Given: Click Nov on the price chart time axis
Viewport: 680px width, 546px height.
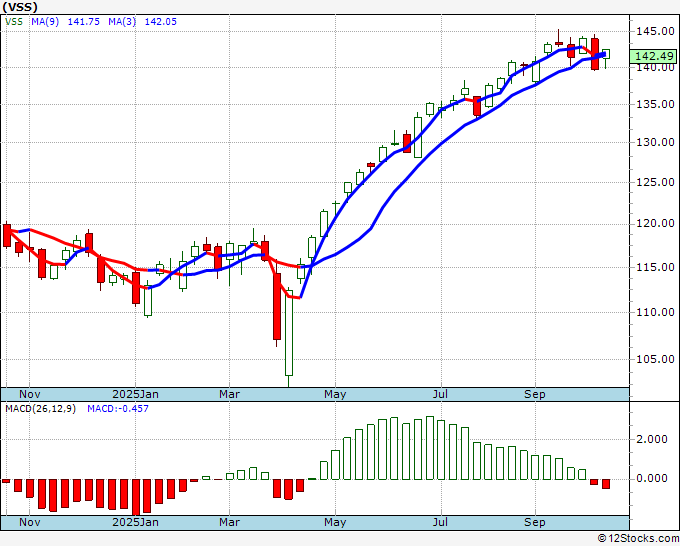Looking at the screenshot, I should click(30, 394).
